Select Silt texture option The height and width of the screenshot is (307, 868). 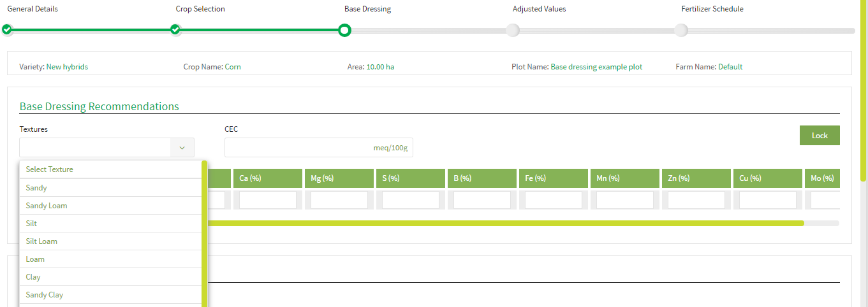pyautogui.click(x=110, y=224)
